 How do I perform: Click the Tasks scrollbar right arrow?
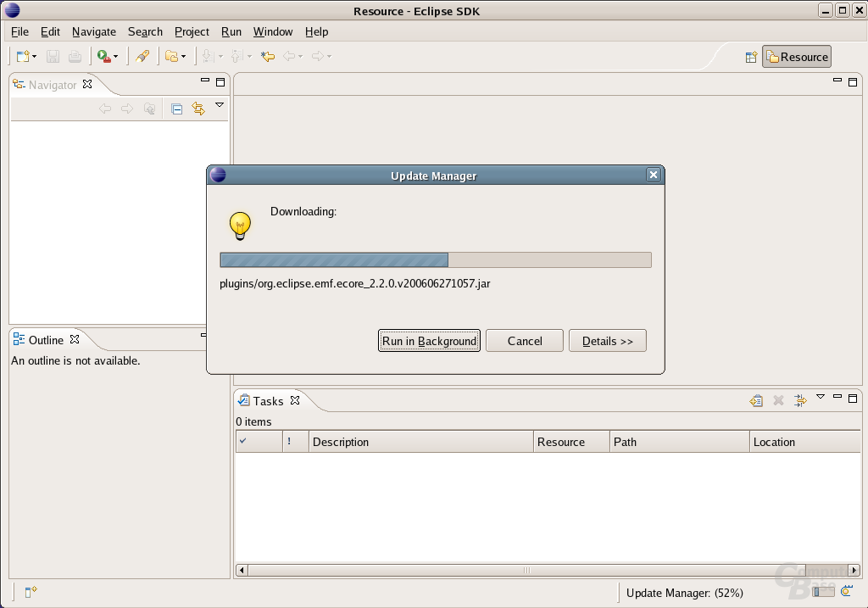[854, 570]
